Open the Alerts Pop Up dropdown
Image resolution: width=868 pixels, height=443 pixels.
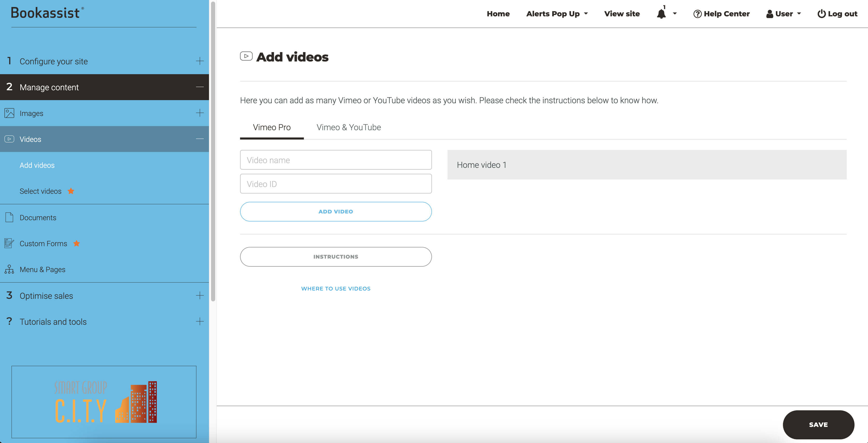(x=557, y=14)
